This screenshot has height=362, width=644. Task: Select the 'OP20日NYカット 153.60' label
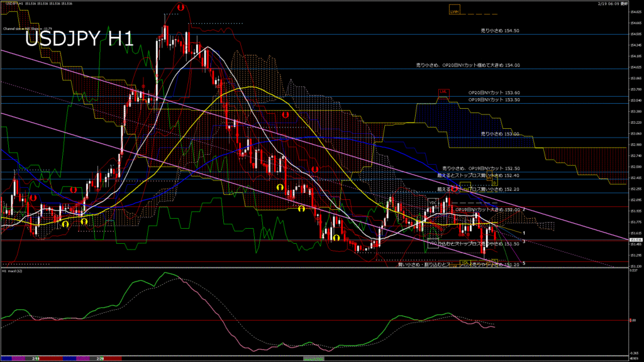(494, 93)
